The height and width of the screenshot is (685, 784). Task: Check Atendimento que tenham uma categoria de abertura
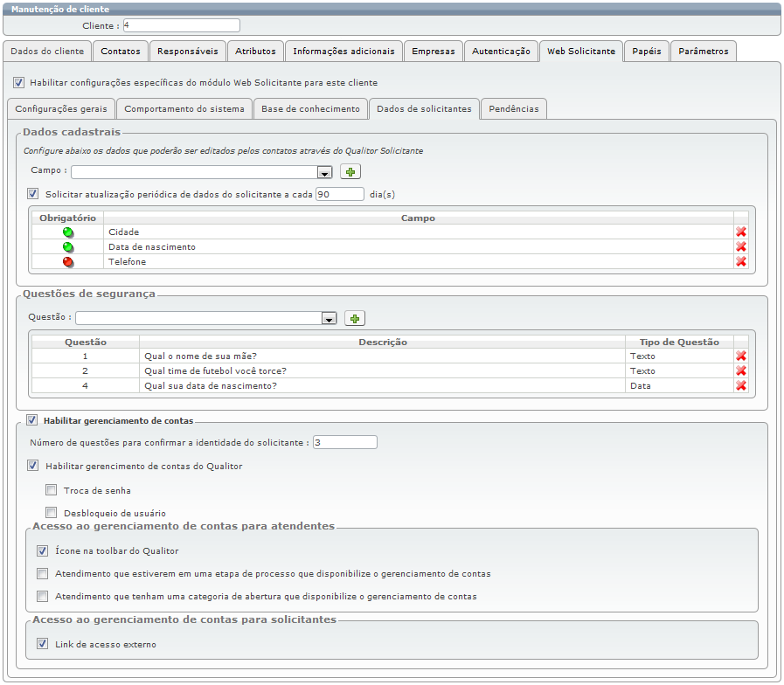43,596
